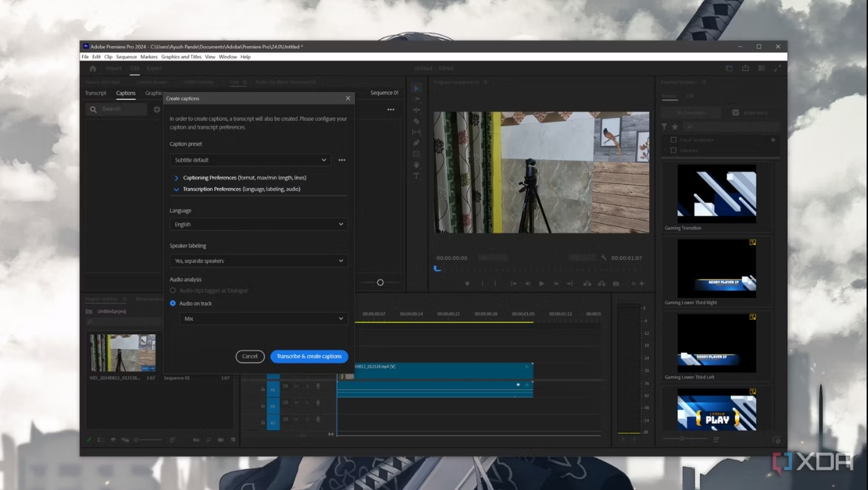Select the Rectangle tool
Screen dimensions: 868x490
(416, 155)
